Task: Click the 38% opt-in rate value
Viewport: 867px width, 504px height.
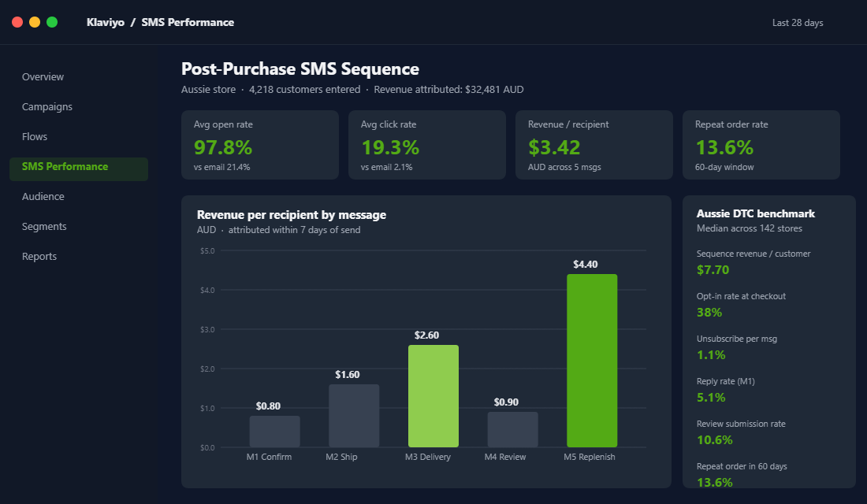Action: (709, 313)
